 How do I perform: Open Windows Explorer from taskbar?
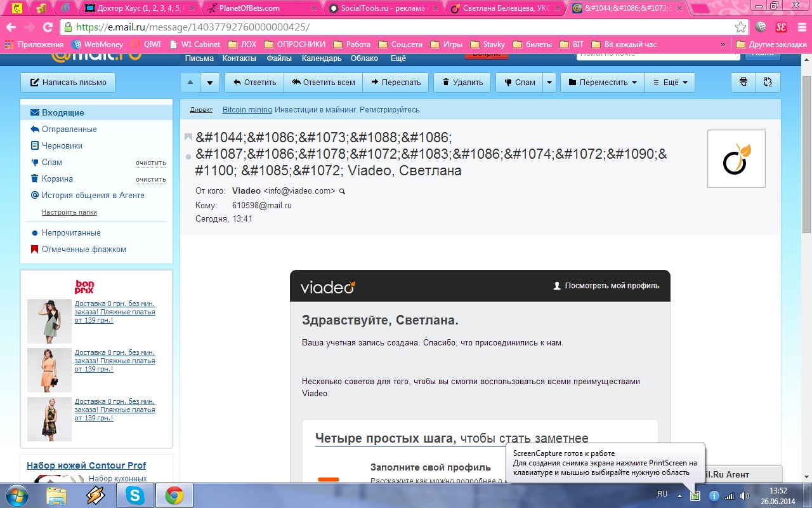(56, 495)
